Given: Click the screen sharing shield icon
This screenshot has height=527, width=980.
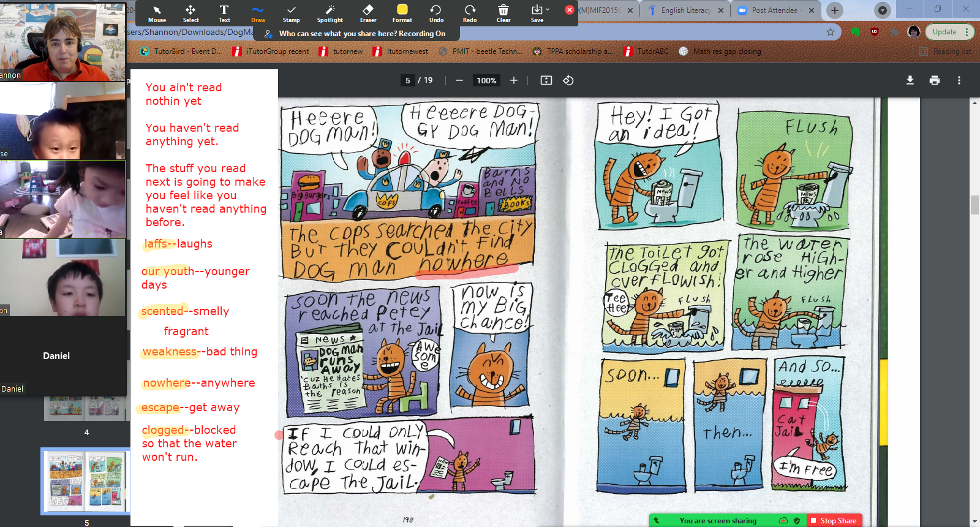Looking at the screenshot, I should point(797,521).
